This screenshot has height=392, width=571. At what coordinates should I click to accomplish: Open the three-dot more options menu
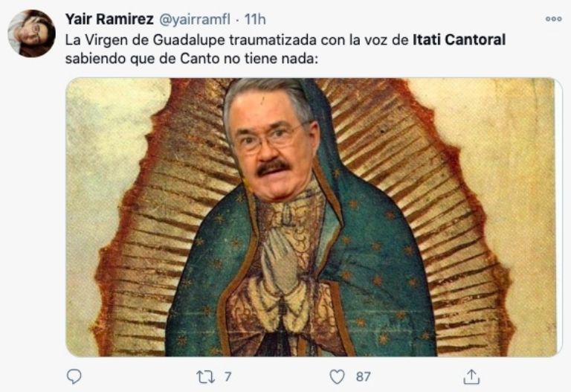[553, 19]
